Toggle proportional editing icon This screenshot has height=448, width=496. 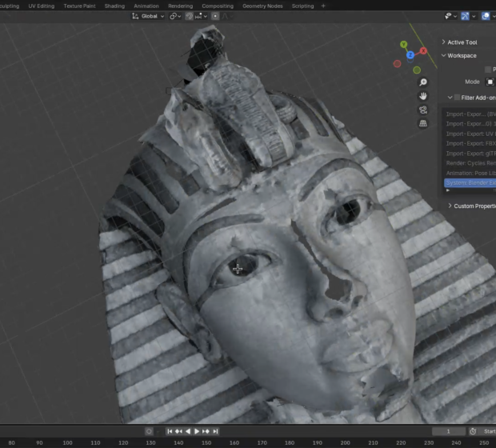tap(215, 16)
